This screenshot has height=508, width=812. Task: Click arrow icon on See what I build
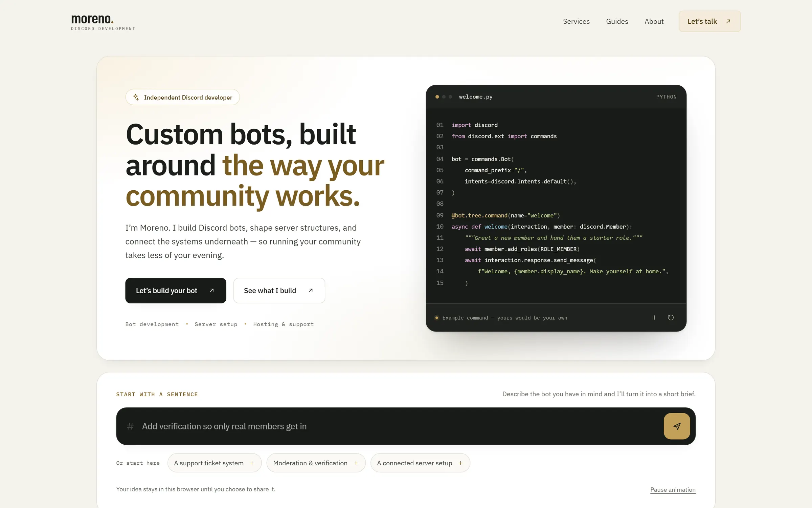[310, 291]
